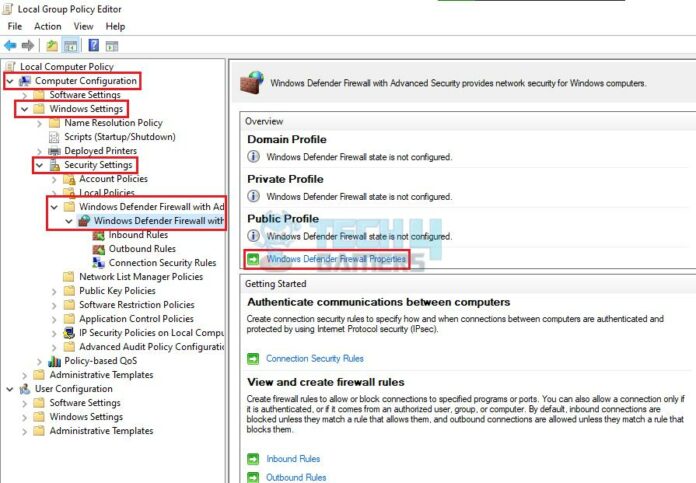Click the Computer Configuration computer icon
Screen dimensions: 696x483
point(25,81)
